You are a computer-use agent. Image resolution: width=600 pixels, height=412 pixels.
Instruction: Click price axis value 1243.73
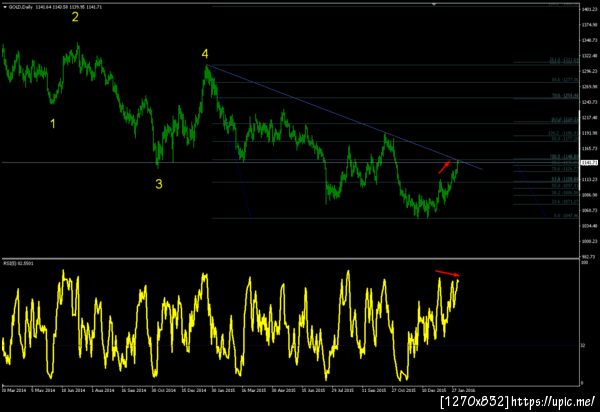[589, 102]
